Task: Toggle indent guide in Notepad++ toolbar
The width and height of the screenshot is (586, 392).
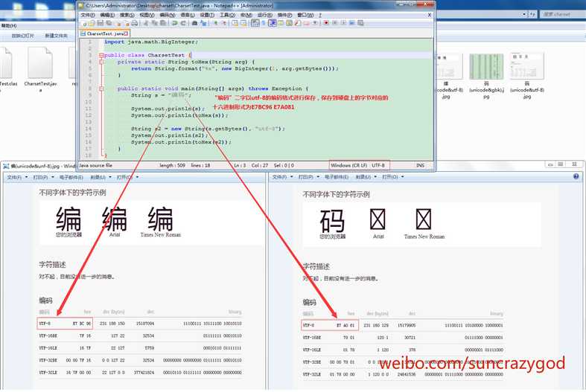Action: (x=272, y=23)
